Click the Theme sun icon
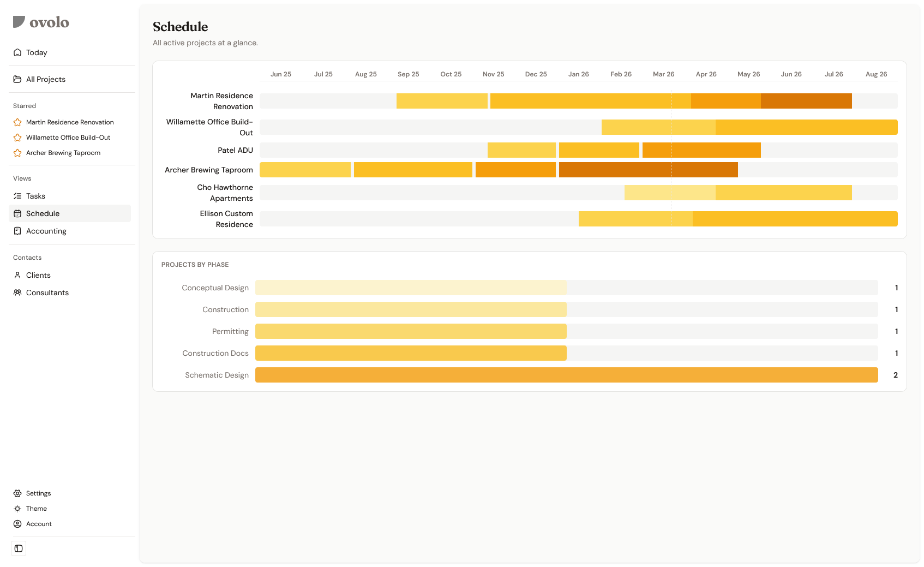924x567 pixels. (17, 509)
